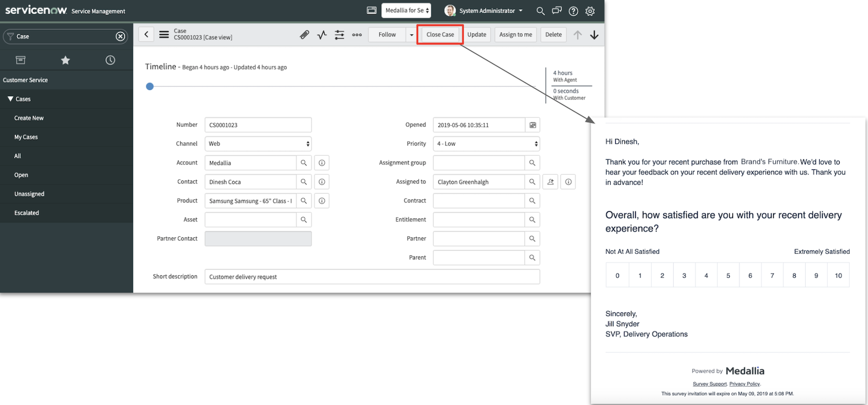Select satisfaction rating 0
The height and width of the screenshot is (405, 868).
pyautogui.click(x=617, y=275)
